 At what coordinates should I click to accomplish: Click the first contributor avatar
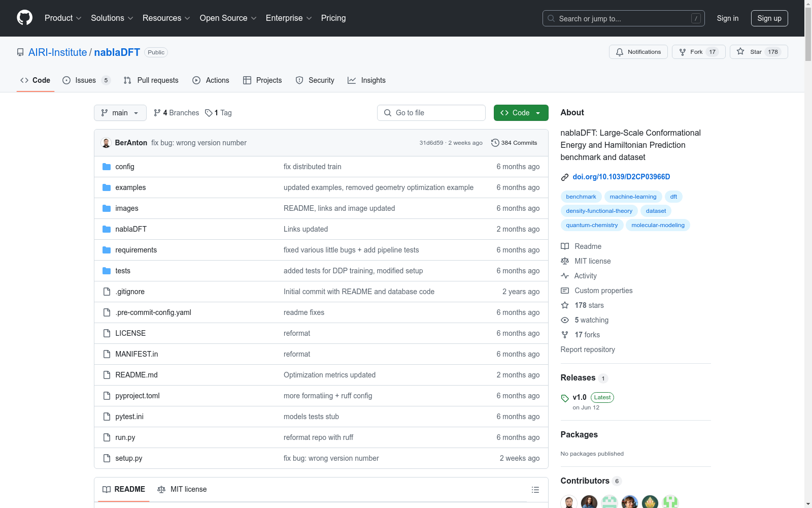click(x=569, y=503)
